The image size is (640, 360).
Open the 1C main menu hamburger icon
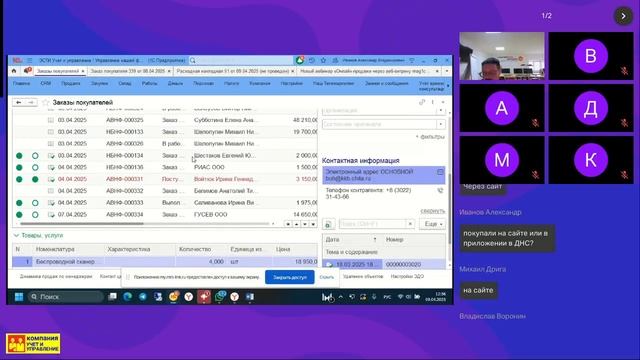pos(30,60)
